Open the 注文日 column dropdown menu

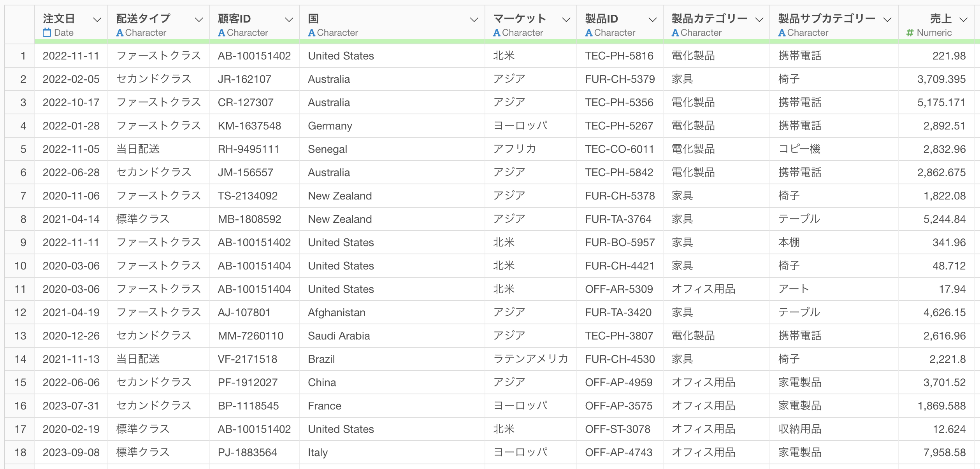pyautogui.click(x=97, y=19)
